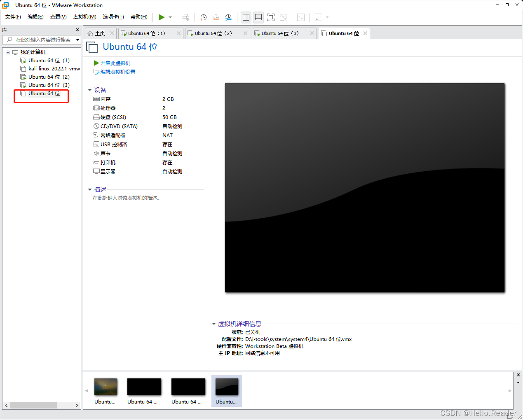Click the send Ctrl+Alt+Del toolbar icon

(x=186, y=17)
